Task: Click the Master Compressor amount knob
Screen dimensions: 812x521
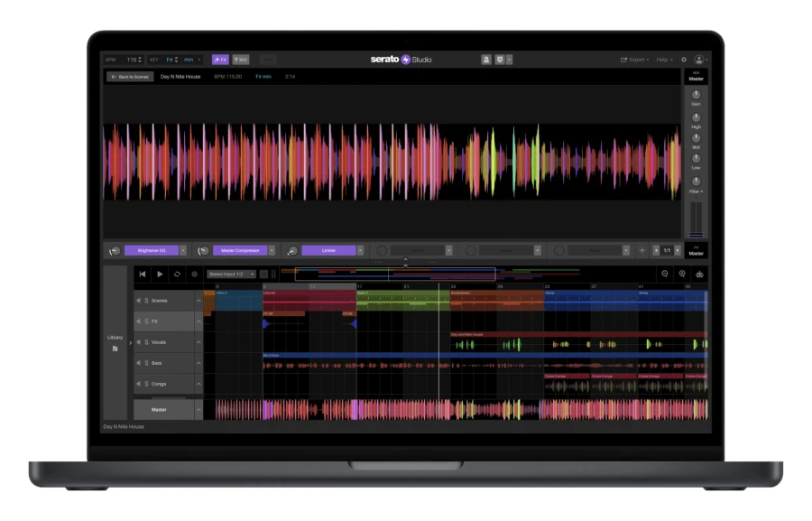Action: point(204,251)
